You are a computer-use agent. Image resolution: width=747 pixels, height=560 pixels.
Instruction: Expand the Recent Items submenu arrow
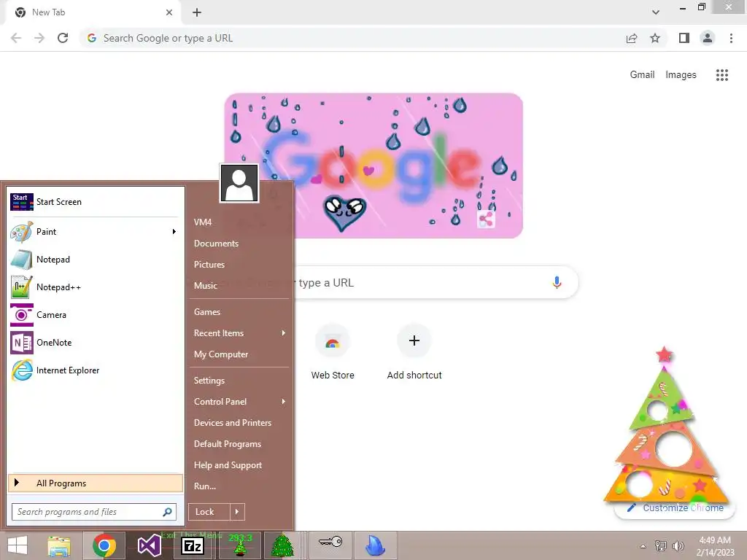[x=284, y=332]
